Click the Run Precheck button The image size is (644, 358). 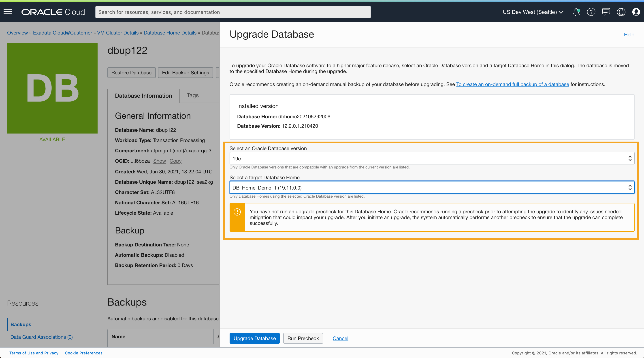click(303, 338)
